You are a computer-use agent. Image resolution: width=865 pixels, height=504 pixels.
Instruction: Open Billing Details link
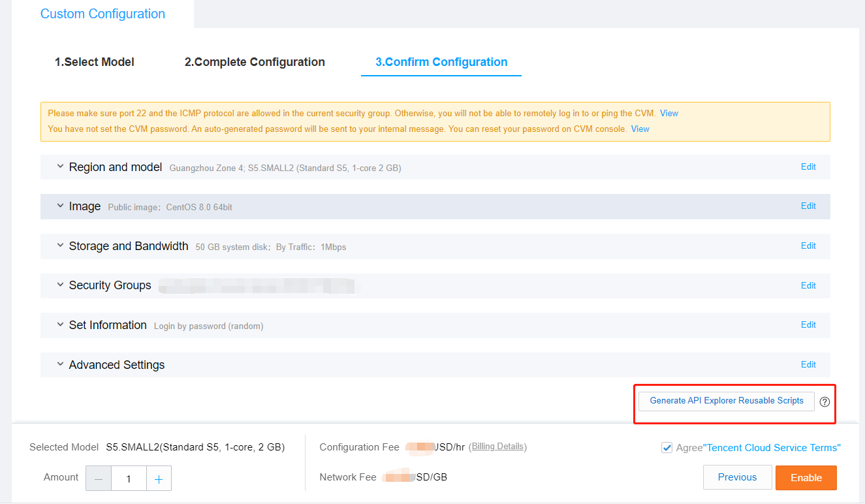tap(498, 446)
